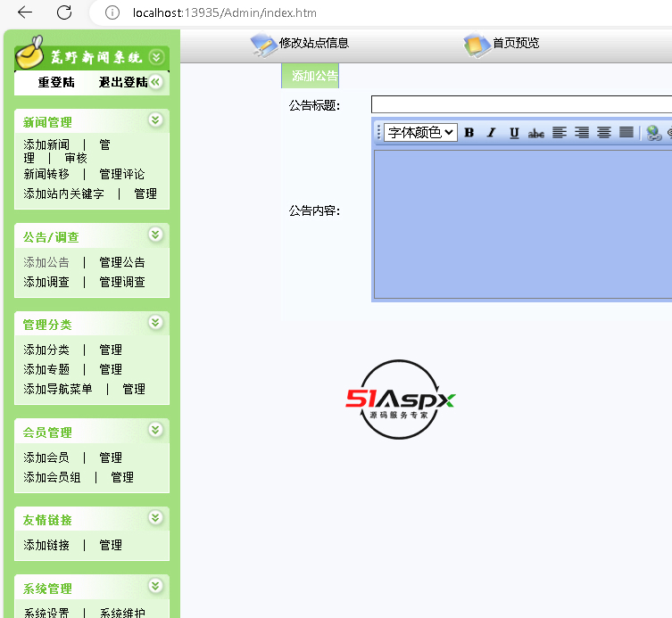The width and height of the screenshot is (672, 618).
Task: Hide the sidebar with the double-left arrow
Action: pos(155,82)
